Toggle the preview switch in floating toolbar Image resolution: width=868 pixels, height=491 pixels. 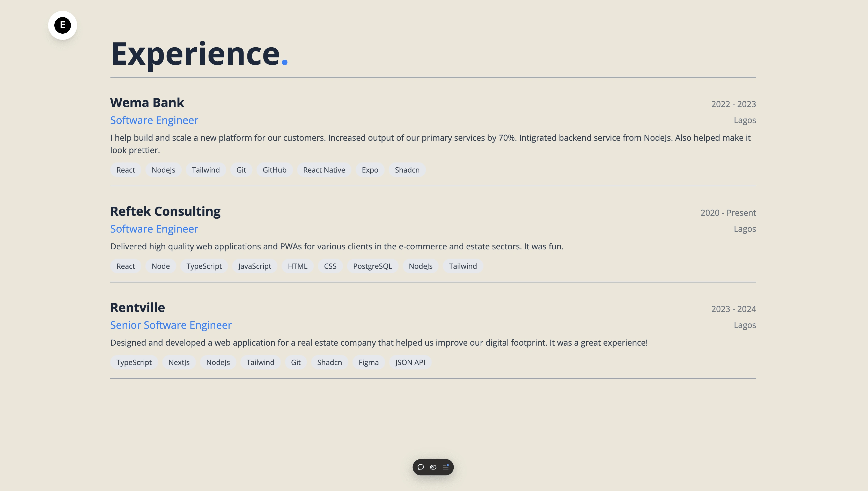(433, 467)
